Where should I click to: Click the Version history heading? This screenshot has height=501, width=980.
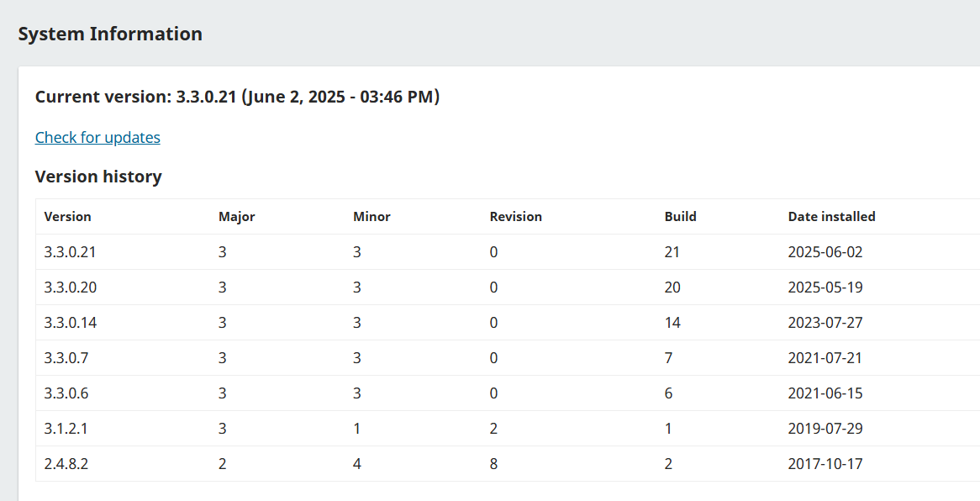click(98, 177)
